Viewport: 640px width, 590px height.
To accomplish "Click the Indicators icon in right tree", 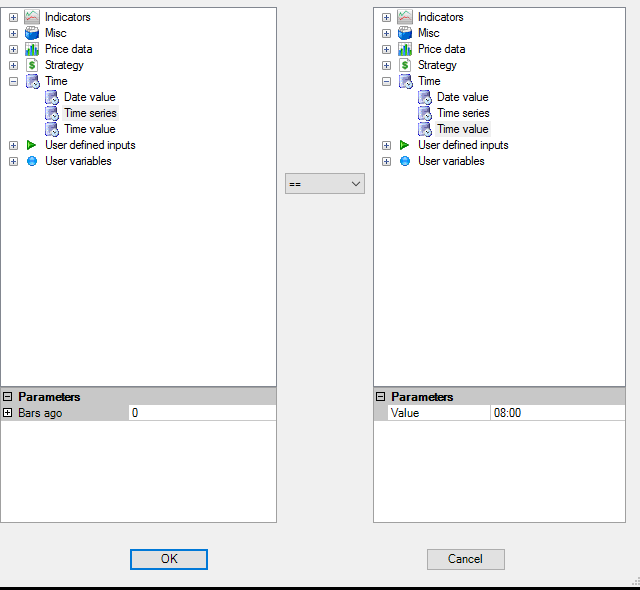I will [x=405, y=17].
